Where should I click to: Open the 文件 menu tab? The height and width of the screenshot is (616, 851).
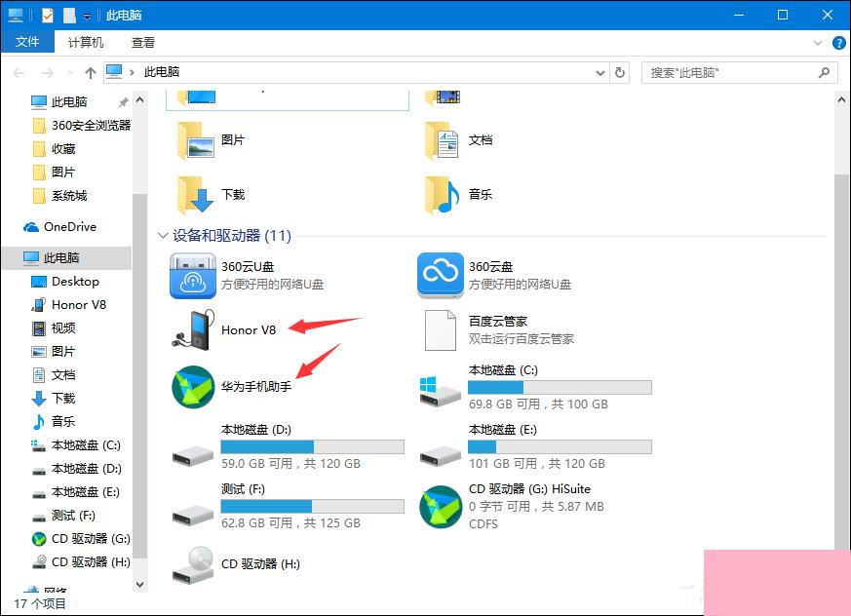pyautogui.click(x=27, y=42)
